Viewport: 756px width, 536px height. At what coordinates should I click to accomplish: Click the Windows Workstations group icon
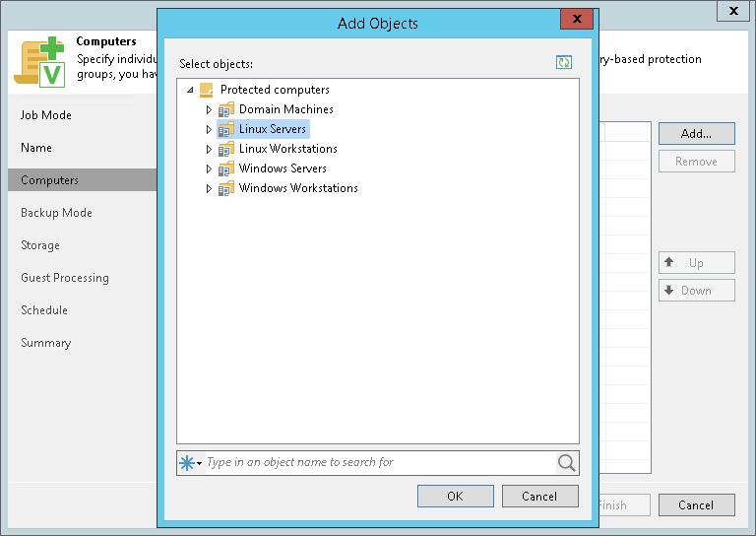coord(226,188)
